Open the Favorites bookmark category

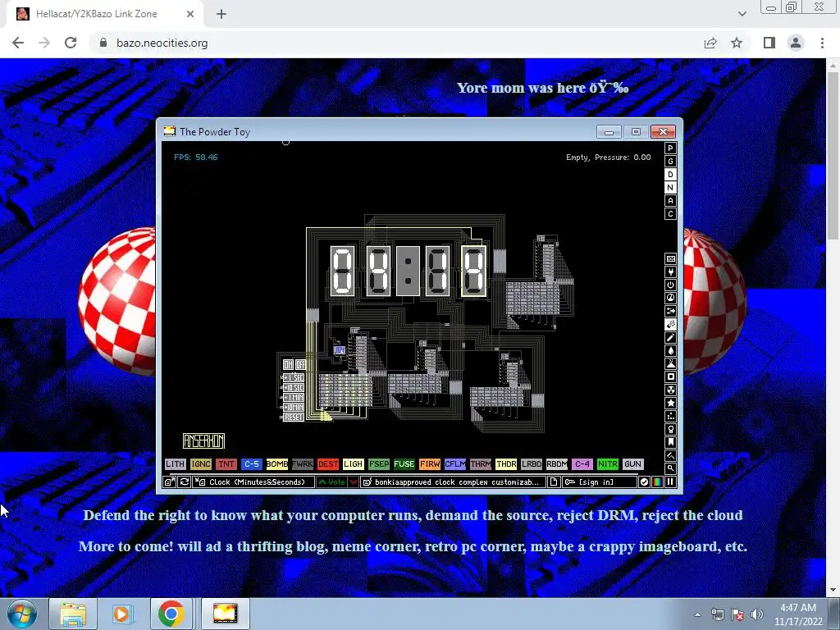670,442
